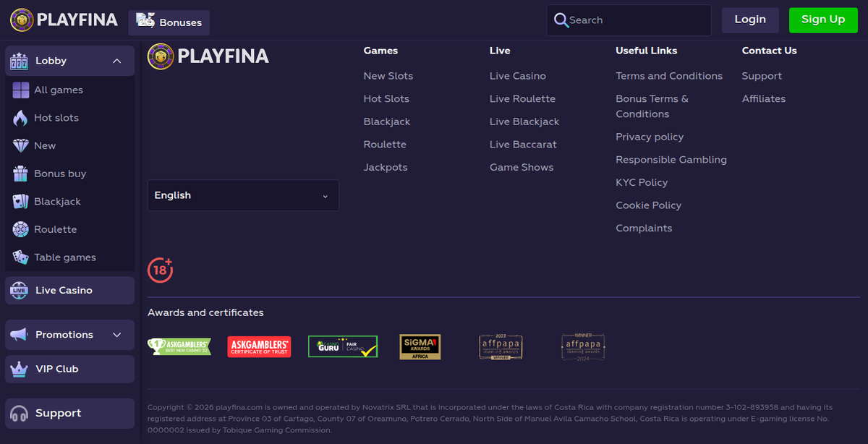Open KYC Policy link

pyautogui.click(x=642, y=183)
